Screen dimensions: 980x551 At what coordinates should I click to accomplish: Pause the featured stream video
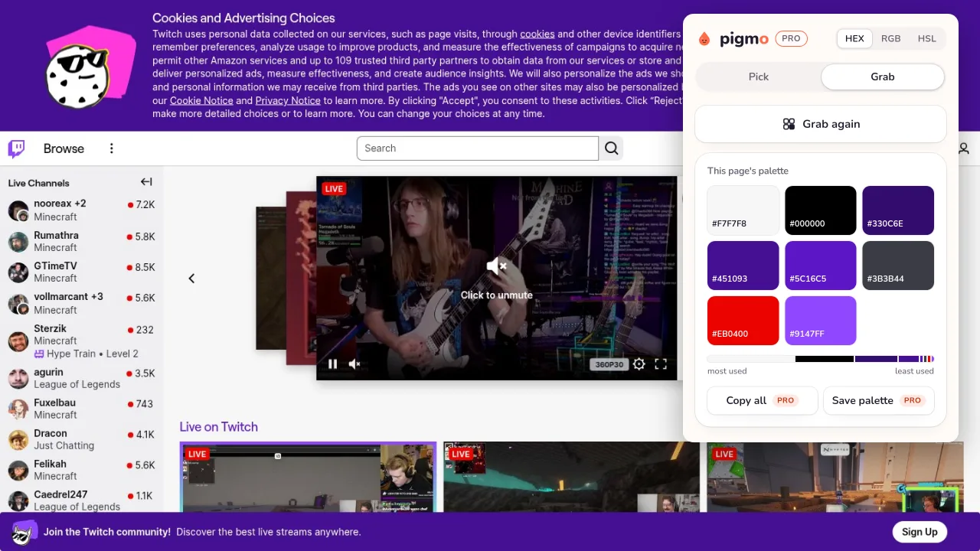[x=332, y=364]
